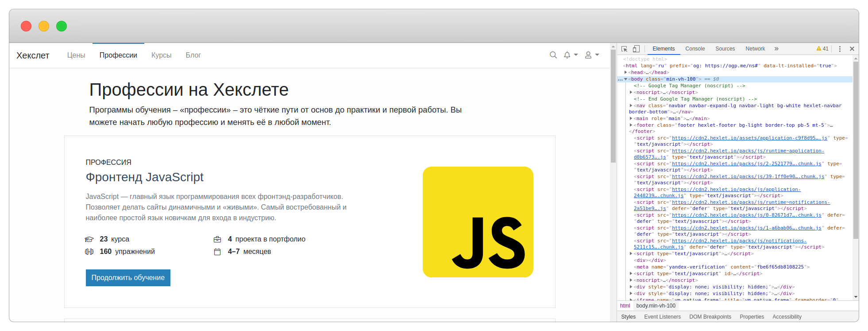Open the 0-82671d7….chunk.js script link
868x331 pixels.
click(x=747, y=215)
